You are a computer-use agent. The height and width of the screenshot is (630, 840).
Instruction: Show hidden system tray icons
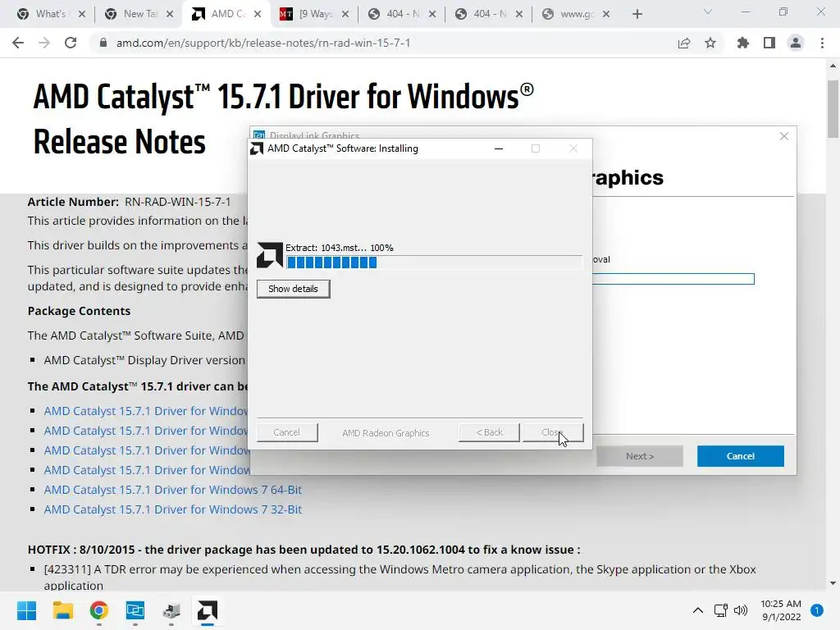point(697,610)
